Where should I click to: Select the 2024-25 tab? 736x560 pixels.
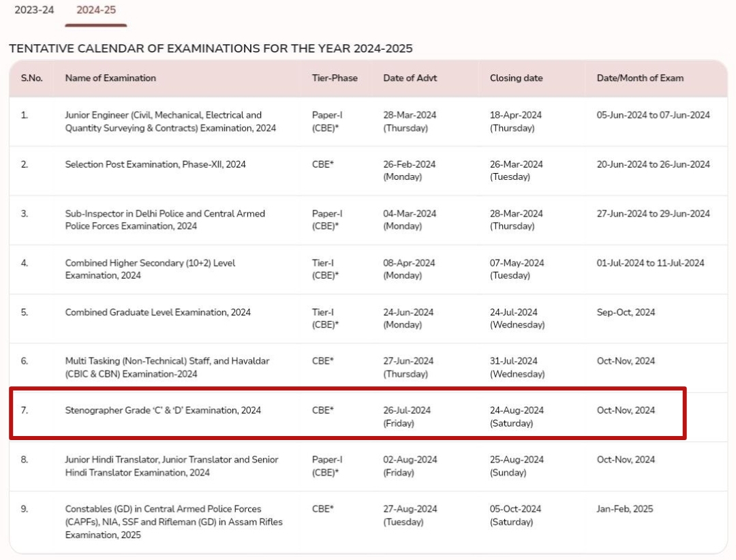pyautogui.click(x=96, y=10)
